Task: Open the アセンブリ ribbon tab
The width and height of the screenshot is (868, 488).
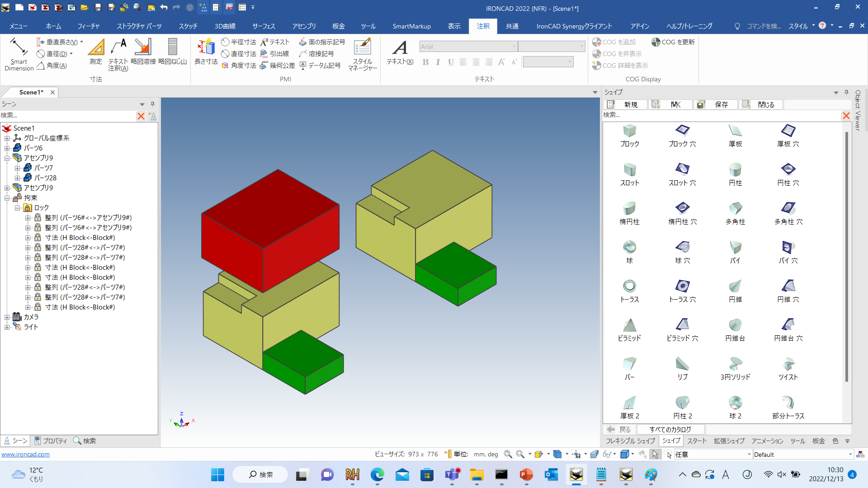Action: point(304,26)
